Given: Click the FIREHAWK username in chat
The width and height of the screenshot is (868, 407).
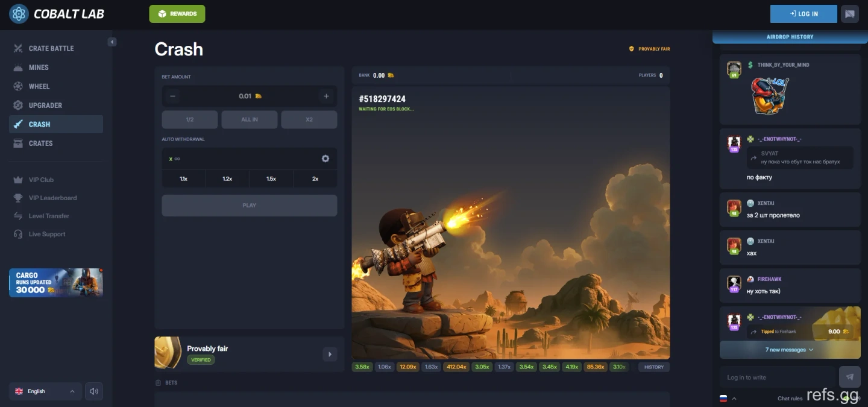Looking at the screenshot, I should coord(770,279).
